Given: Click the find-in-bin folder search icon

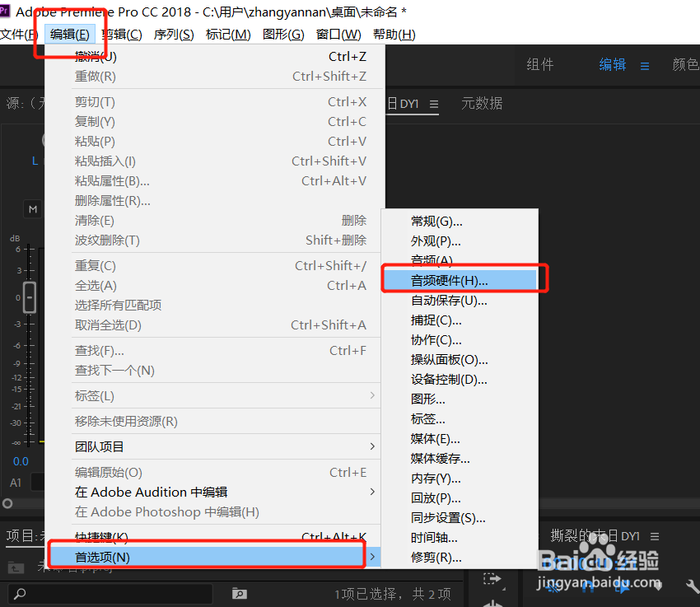Looking at the screenshot, I should pos(240,594).
